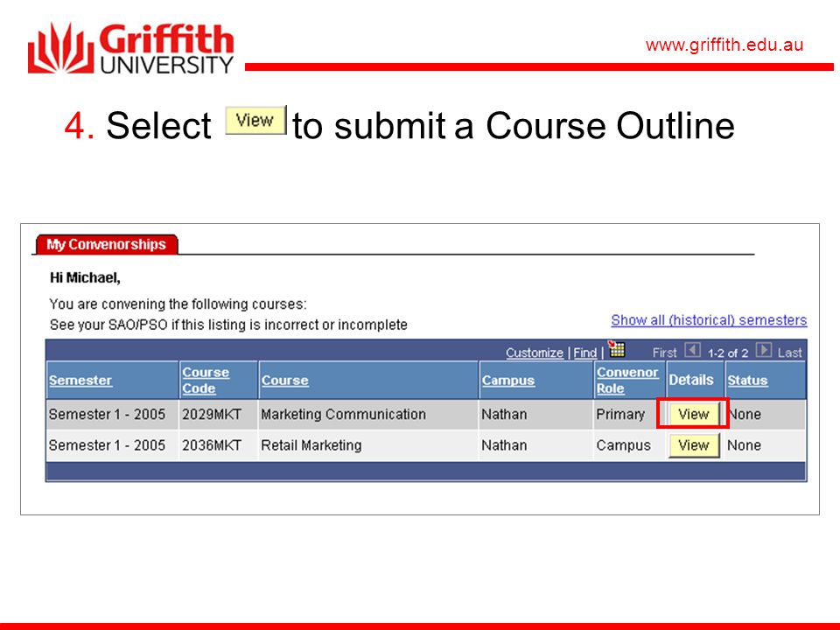This screenshot has height=630, width=840.
Task: Click the Customize link
Action: 535,353
